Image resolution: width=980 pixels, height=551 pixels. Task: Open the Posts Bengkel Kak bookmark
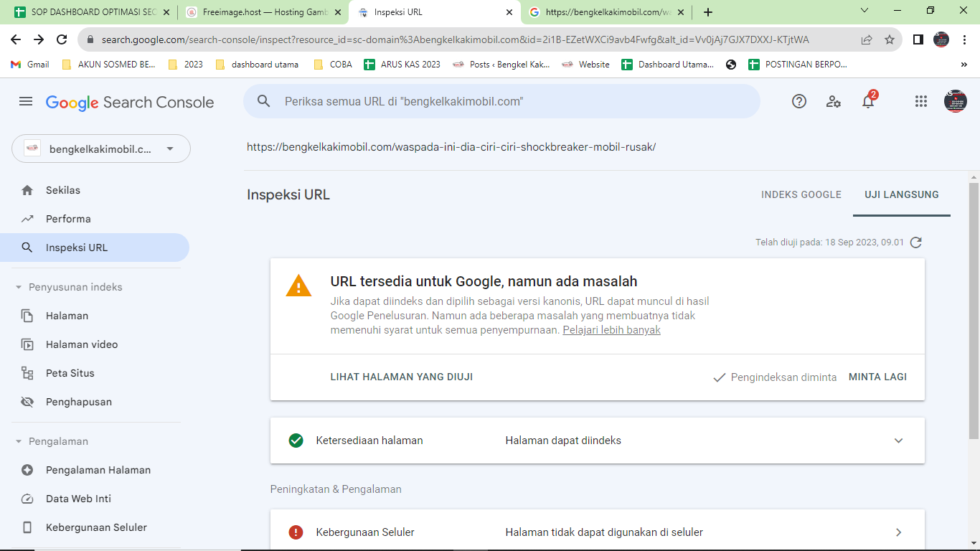(501, 65)
